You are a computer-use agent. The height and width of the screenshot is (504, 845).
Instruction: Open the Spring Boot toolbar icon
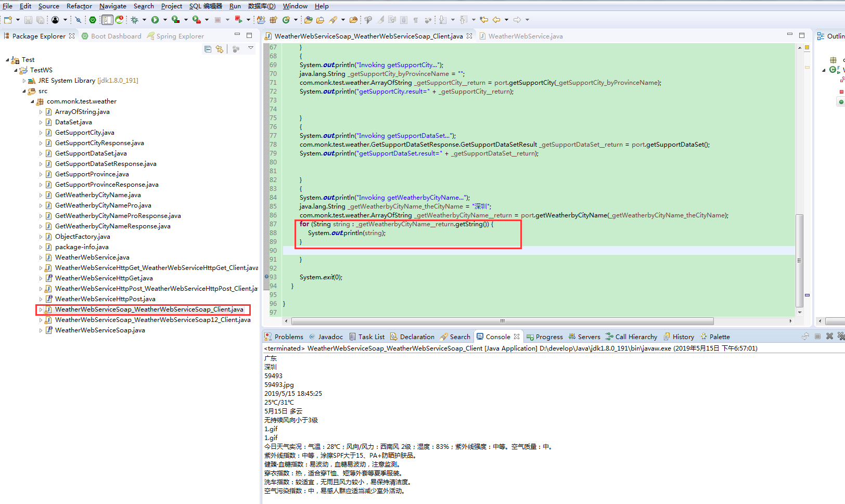tap(92, 20)
